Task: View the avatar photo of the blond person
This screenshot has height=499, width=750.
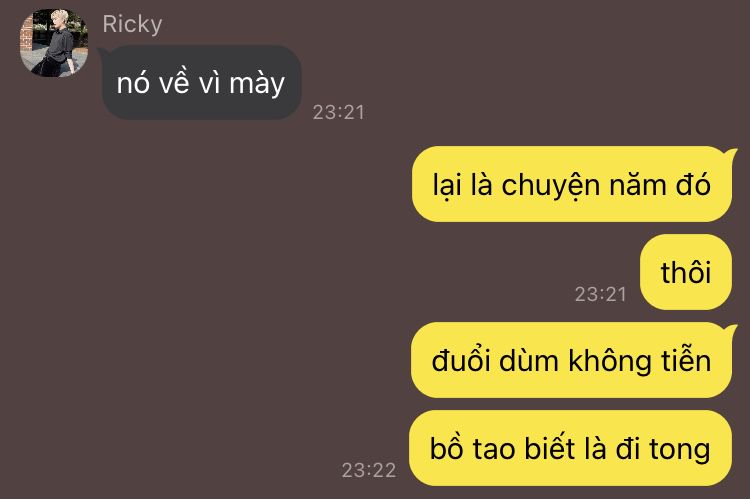Action: pos(54,43)
